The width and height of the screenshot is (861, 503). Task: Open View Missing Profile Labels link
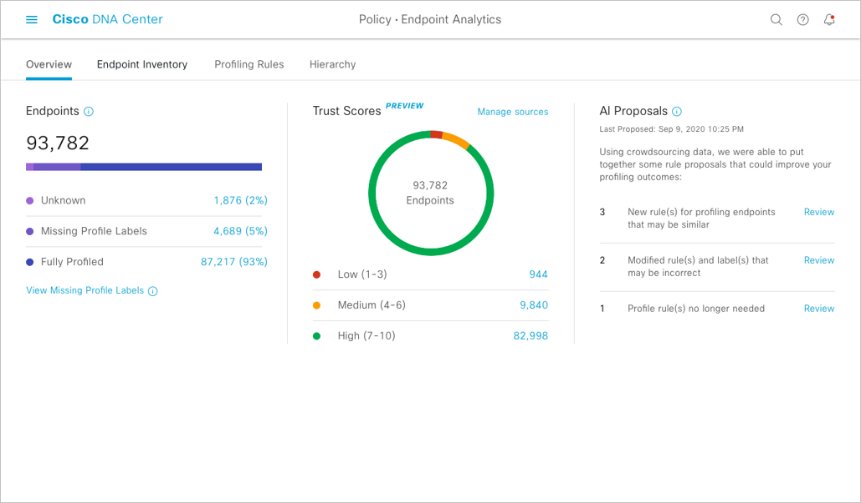tap(85, 291)
